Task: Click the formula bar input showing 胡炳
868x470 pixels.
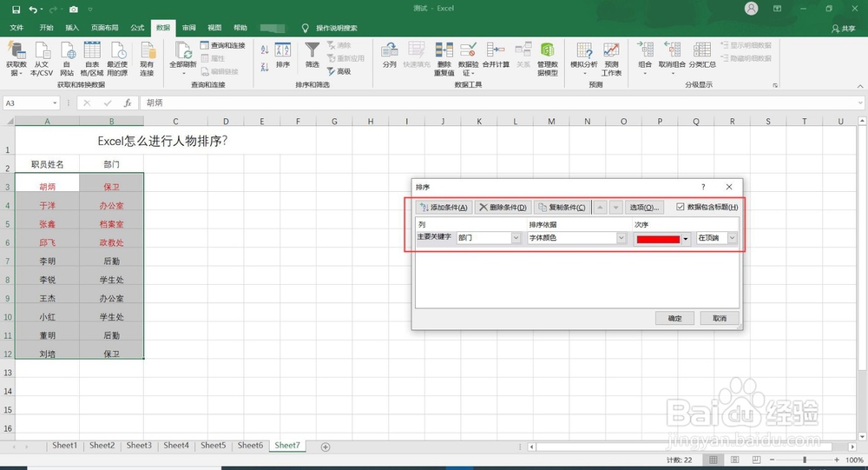Action: click(x=498, y=103)
